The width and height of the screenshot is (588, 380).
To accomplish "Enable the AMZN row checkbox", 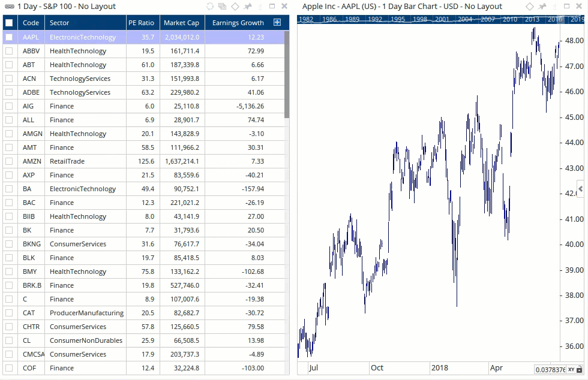I will [x=9, y=161].
